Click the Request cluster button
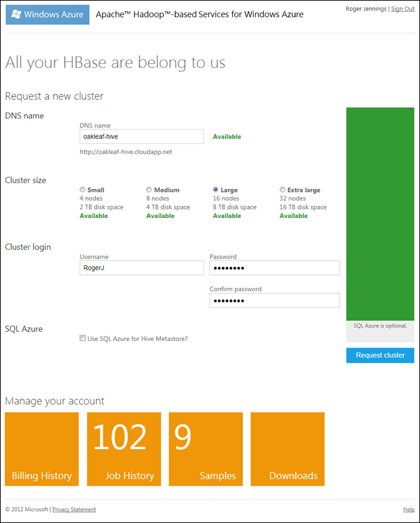The width and height of the screenshot is (420, 523). click(x=380, y=355)
